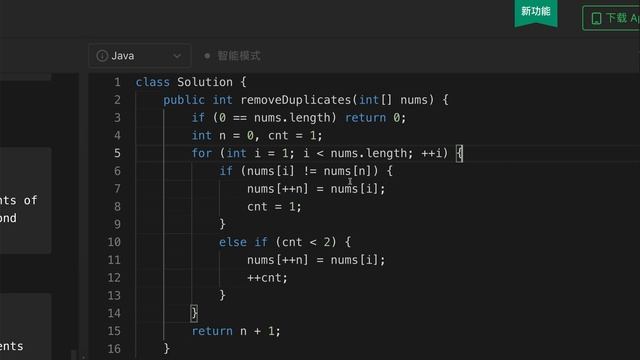This screenshot has width=640, height=360.
Task: Click the 'public' keyword on line 2
Action: pos(184,100)
